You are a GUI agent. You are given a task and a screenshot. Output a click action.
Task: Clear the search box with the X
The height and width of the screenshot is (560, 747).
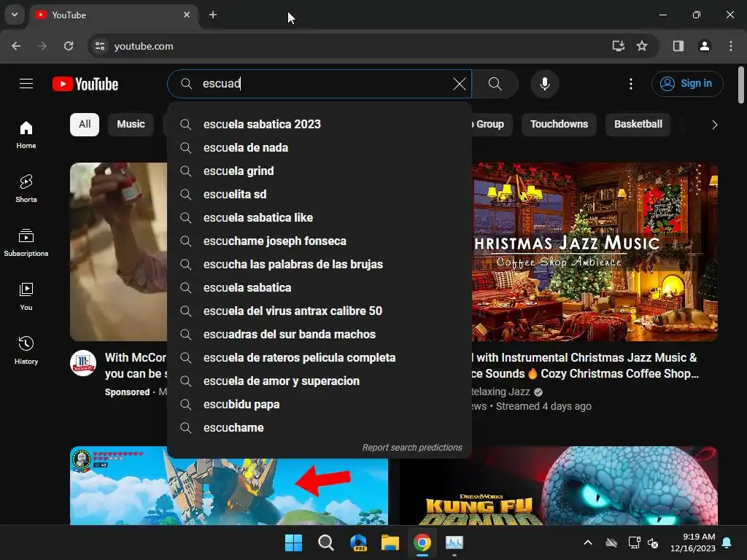[x=460, y=84]
